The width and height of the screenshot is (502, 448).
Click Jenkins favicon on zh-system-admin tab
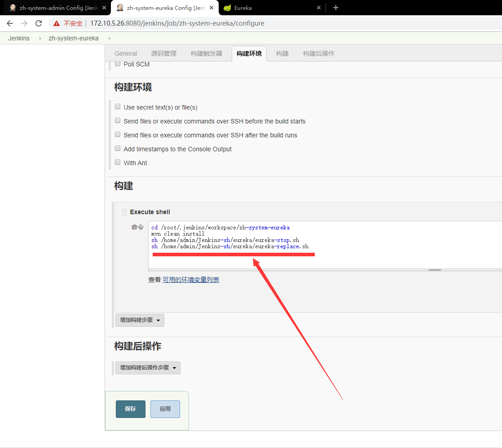(13, 8)
